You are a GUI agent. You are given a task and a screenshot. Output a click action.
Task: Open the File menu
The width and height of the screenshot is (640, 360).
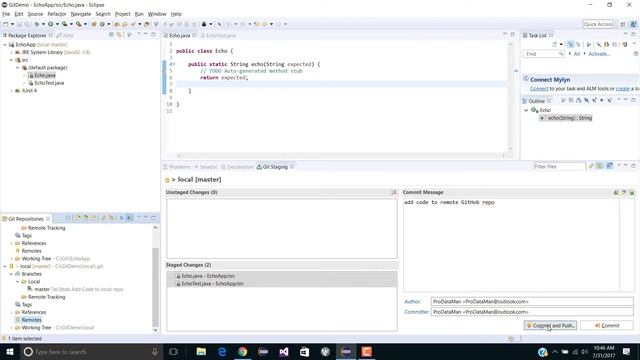[6, 14]
